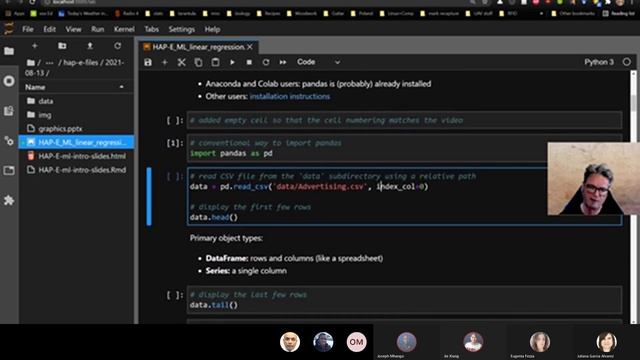The height and width of the screenshot is (360, 640).
Task: Click the empty comment cell about cell numbering
Action: 404,120
